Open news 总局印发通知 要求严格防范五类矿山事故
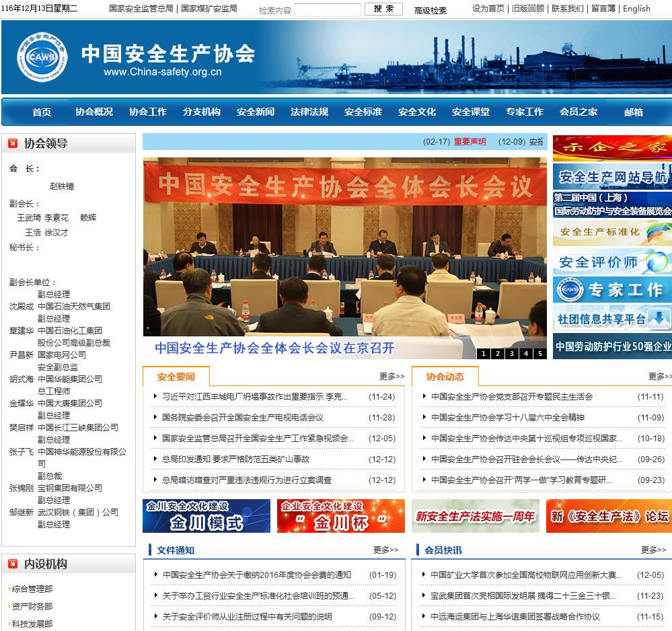Image resolution: width=672 pixels, height=631 pixels. click(x=235, y=459)
